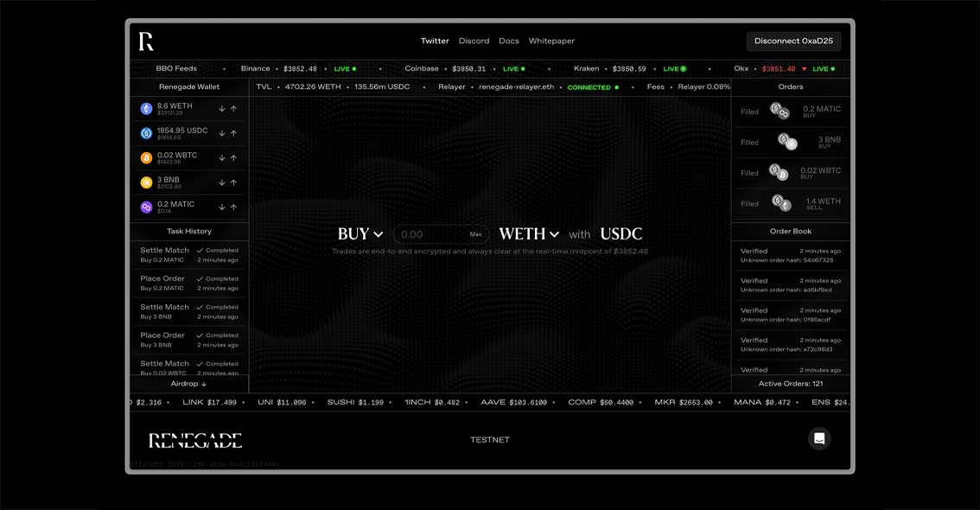Open the Docs link
Image resolution: width=980 pixels, height=510 pixels.
(x=509, y=41)
